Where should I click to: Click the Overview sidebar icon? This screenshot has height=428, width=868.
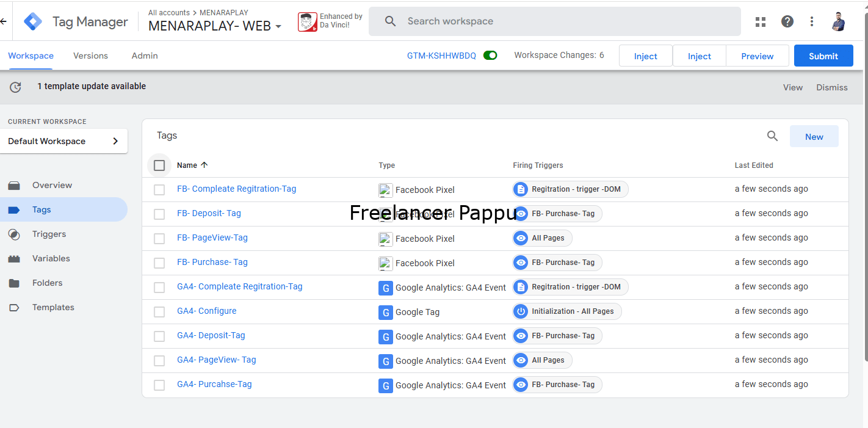pyautogui.click(x=14, y=186)
